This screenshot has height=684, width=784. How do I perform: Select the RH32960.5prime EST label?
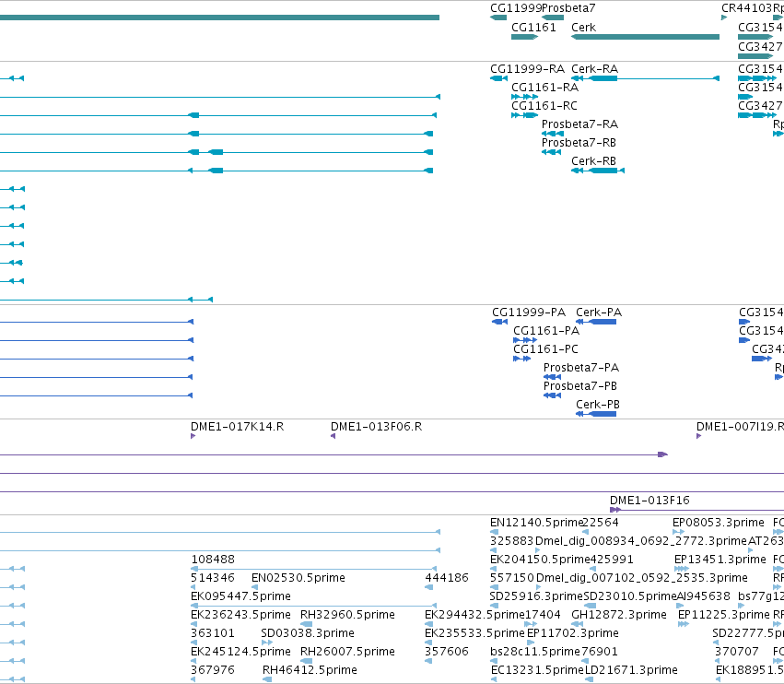347,615
